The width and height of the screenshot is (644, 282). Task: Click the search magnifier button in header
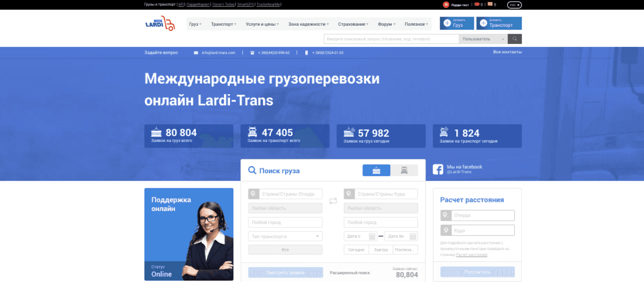(x=515, y=39)
